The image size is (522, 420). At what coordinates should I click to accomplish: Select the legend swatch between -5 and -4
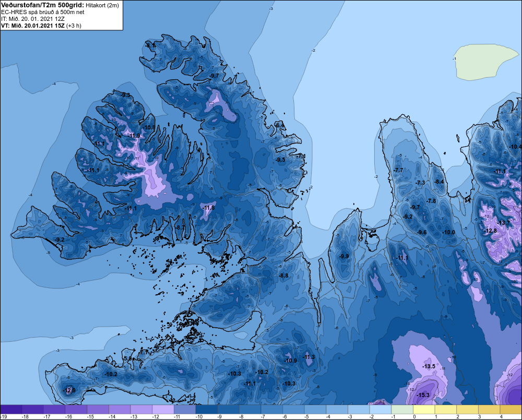click(x=315, y=409)
